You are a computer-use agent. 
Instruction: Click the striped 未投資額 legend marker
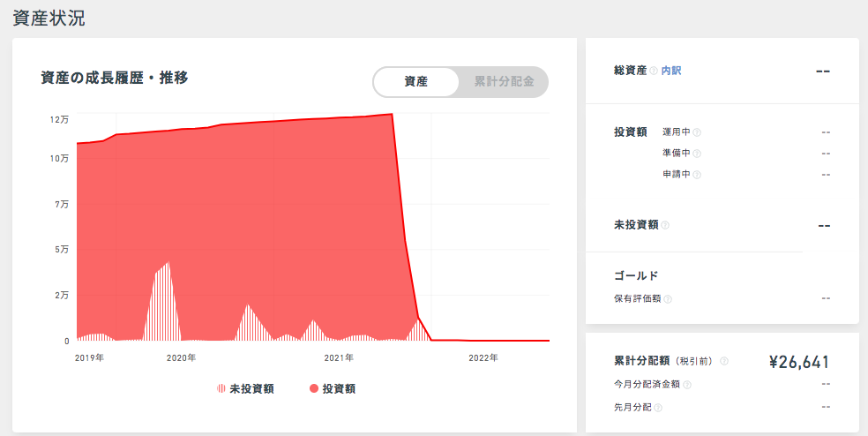(x=221, y=389)
